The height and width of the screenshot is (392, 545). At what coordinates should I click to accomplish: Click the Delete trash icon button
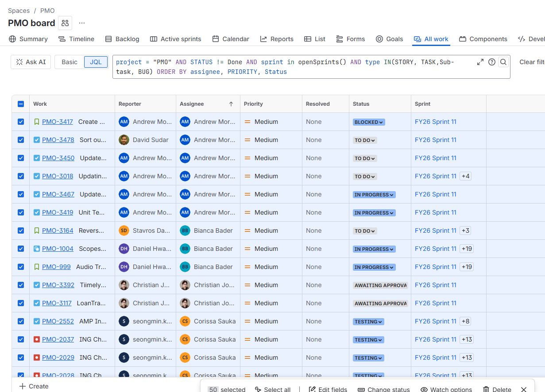pos(497,389)
